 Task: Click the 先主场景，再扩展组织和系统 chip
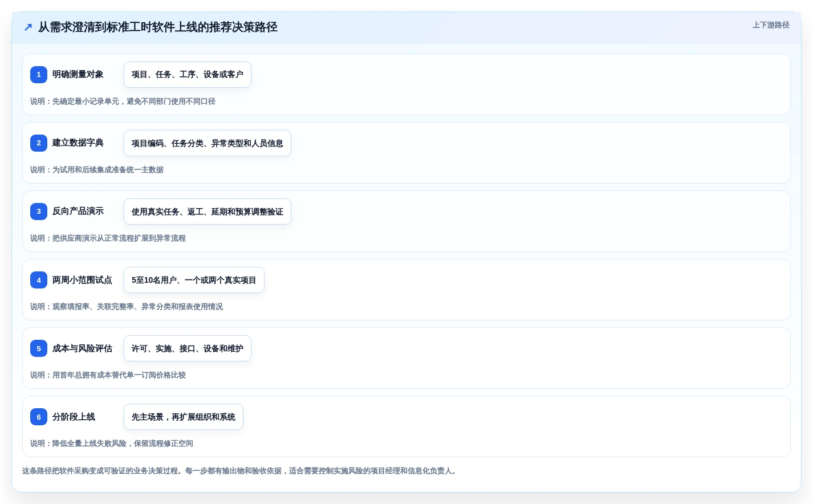(x=184, y=417)
